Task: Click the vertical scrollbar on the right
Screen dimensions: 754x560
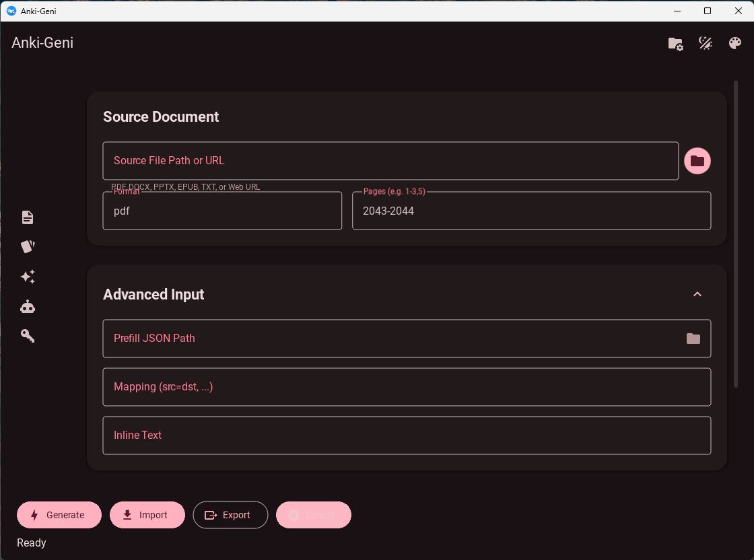Action: 735,234
